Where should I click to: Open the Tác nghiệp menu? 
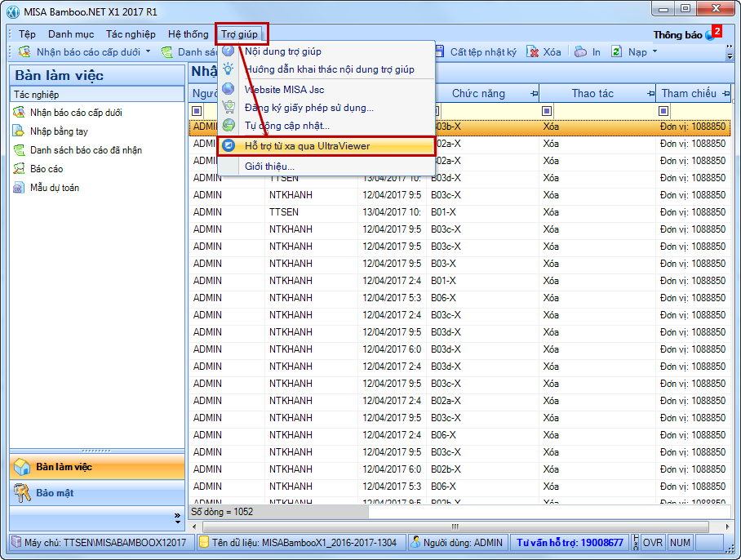(x=131, y=34)
